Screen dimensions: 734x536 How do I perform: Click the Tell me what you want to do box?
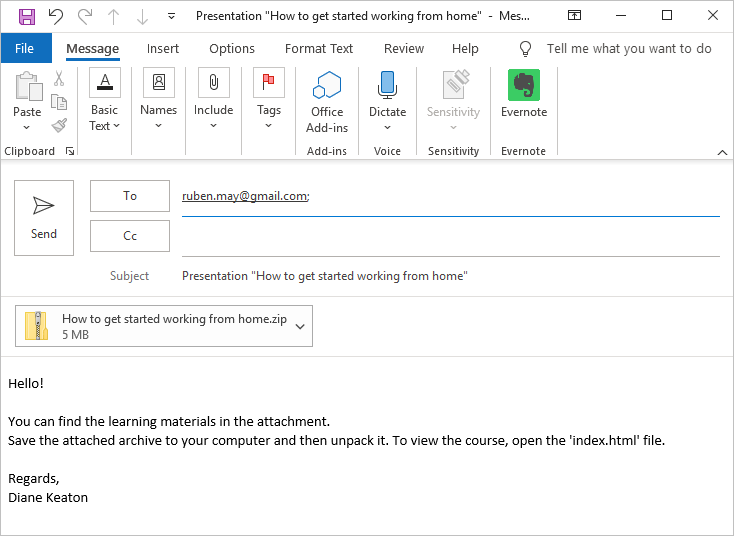pyautogui.click(x=629, y=48)
